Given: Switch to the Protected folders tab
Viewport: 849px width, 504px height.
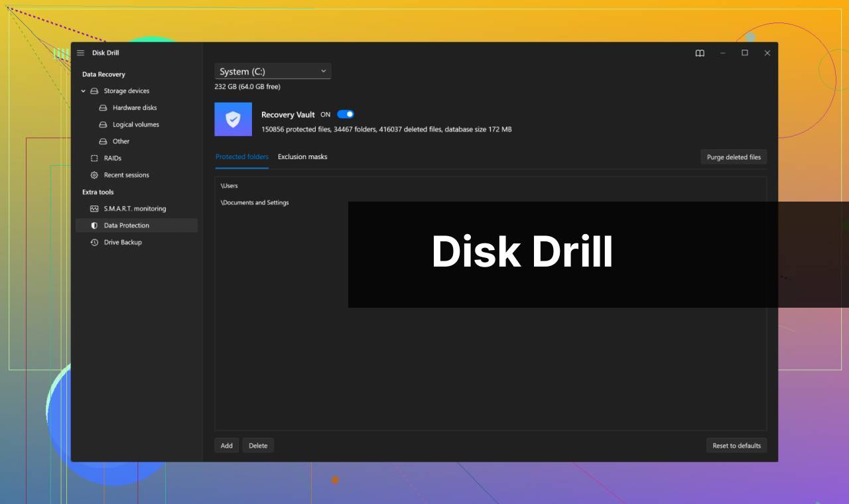Looking at the screenshot, I should 242,157.
